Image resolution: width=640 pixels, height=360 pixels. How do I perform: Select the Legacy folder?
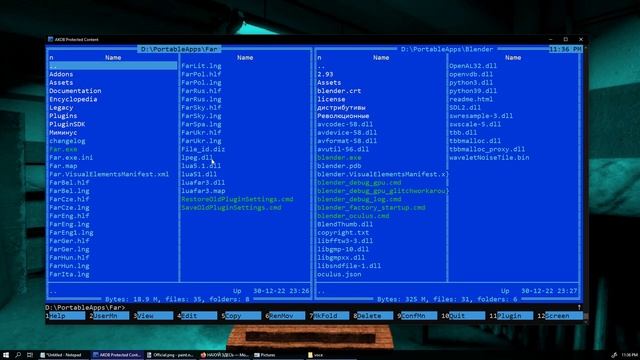[61, 108]
